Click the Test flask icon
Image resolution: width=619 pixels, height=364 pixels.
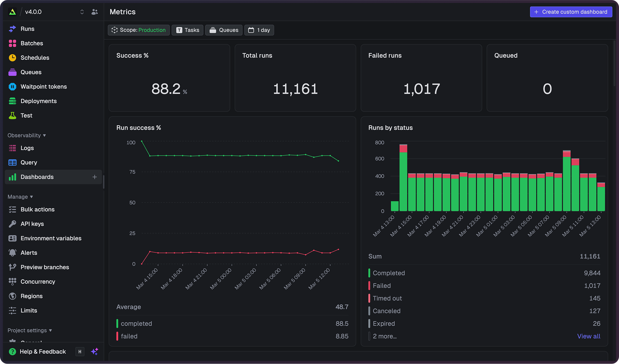point(12,115)
